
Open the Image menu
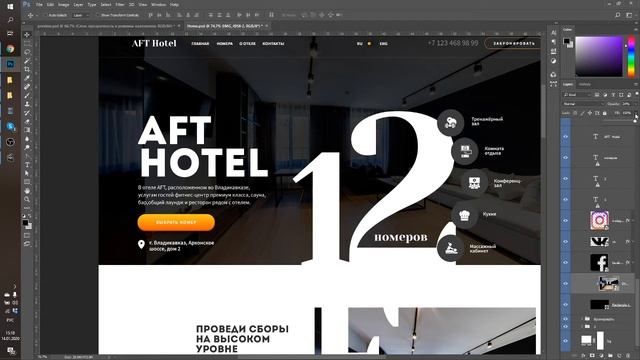coord(63,4)
